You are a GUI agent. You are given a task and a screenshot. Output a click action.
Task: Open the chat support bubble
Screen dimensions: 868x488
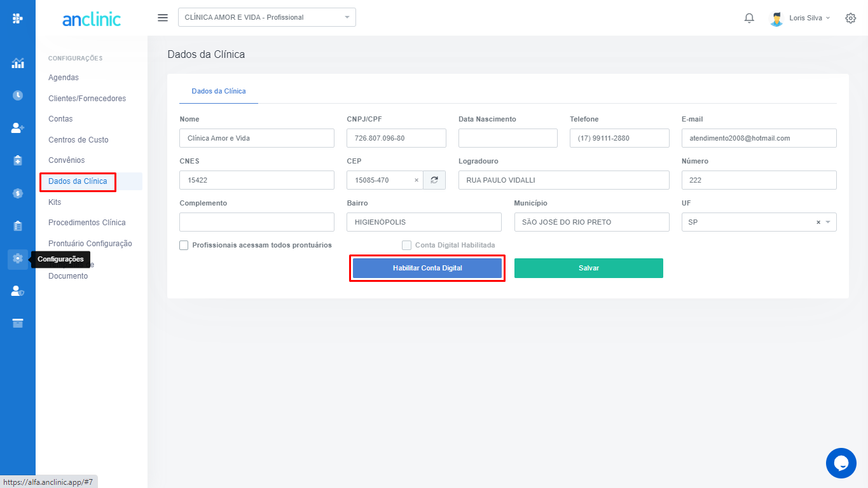coord(841,463)
